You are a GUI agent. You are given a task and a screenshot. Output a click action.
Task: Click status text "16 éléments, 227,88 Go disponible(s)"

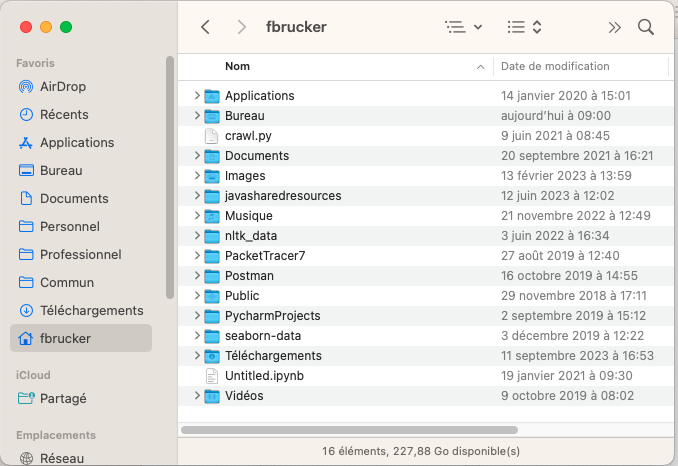click(421, 451)
